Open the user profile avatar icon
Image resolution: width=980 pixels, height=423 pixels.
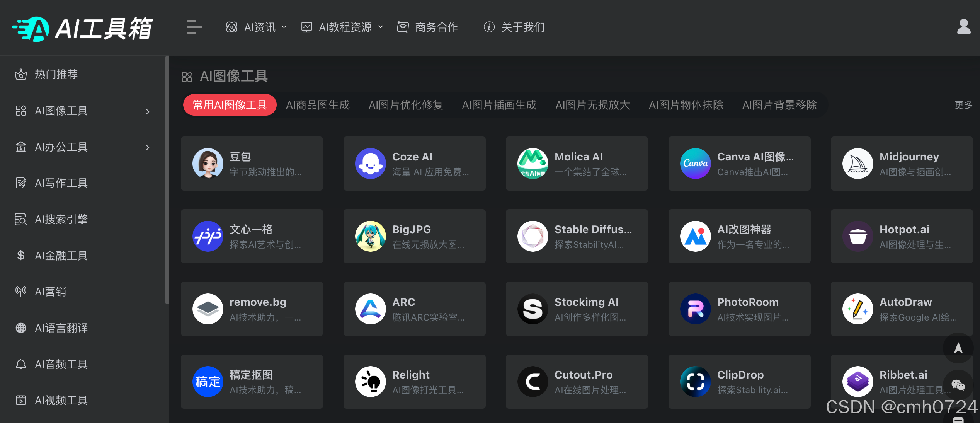click(963, 27)
